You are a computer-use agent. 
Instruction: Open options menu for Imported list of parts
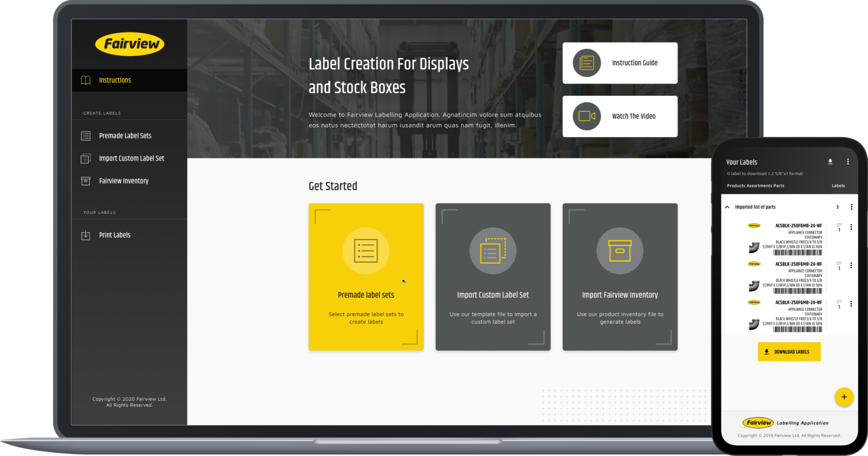point(851,207)
